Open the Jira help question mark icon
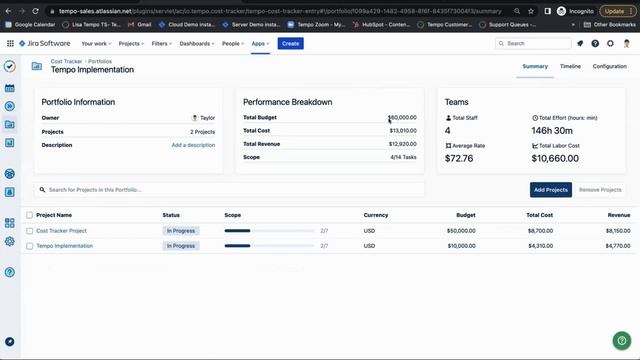Screen dimensions: 640x360 pyautogui.click(x=595, y=43)
